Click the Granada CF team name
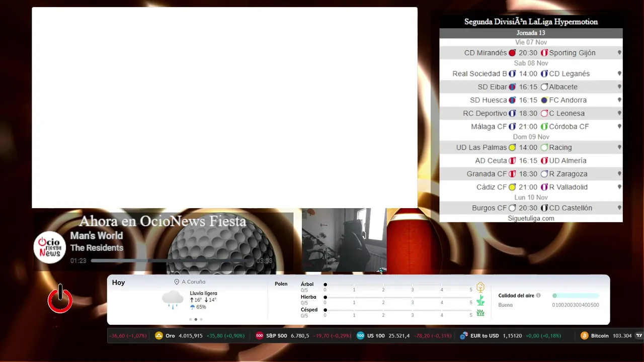Screen dimensions: 644x362 point(487,174)
